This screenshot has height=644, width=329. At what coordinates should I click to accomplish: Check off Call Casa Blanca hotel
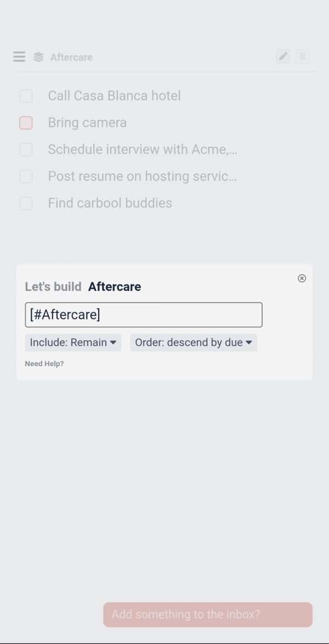(26, 96)
